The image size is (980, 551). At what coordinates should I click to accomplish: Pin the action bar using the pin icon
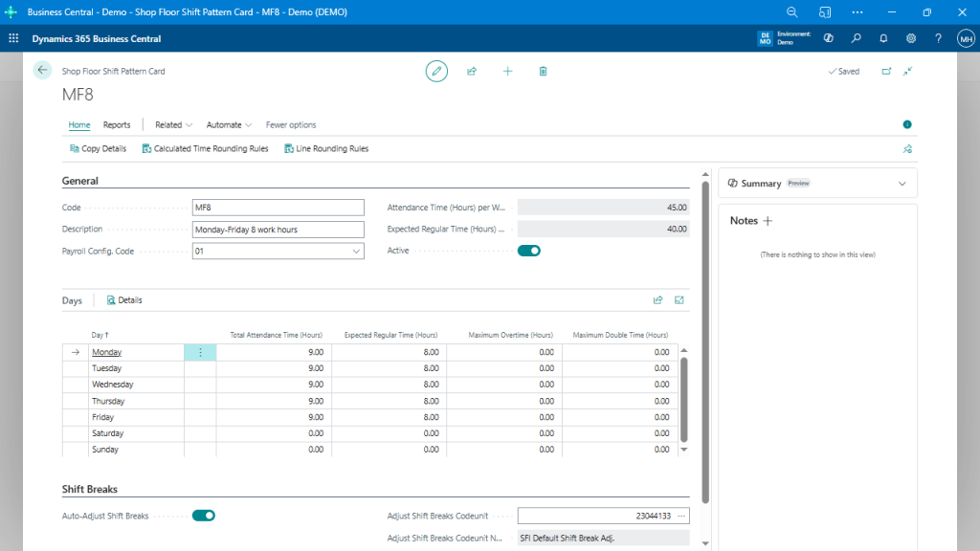[x=907, y=148]
